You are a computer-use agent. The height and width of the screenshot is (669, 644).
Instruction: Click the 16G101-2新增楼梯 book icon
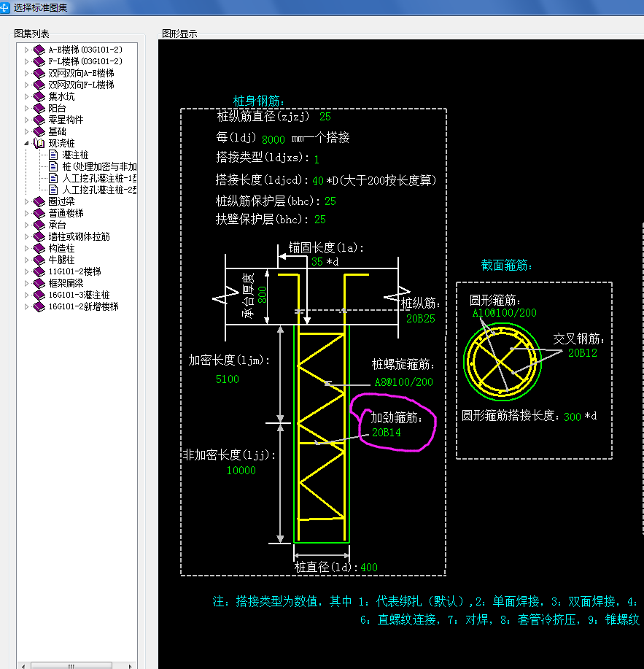(x=39, y=306)
